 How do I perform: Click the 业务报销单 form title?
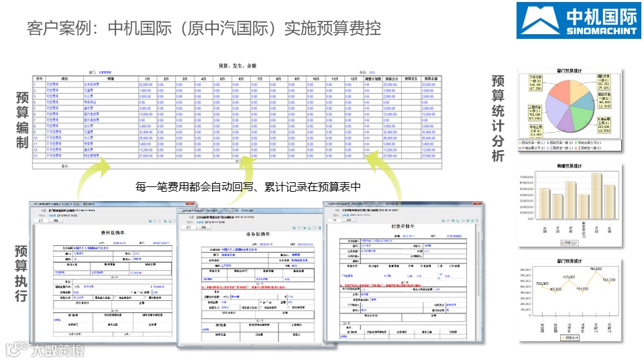(258, 234)
